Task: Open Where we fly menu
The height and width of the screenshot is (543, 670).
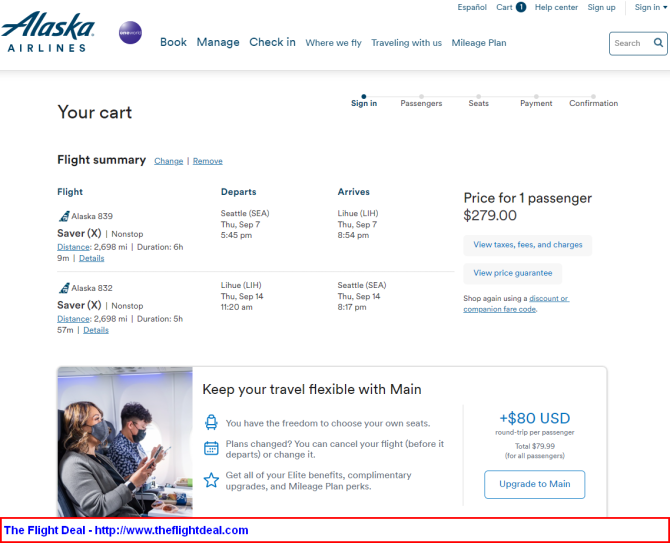Action: tap(333, 43)
